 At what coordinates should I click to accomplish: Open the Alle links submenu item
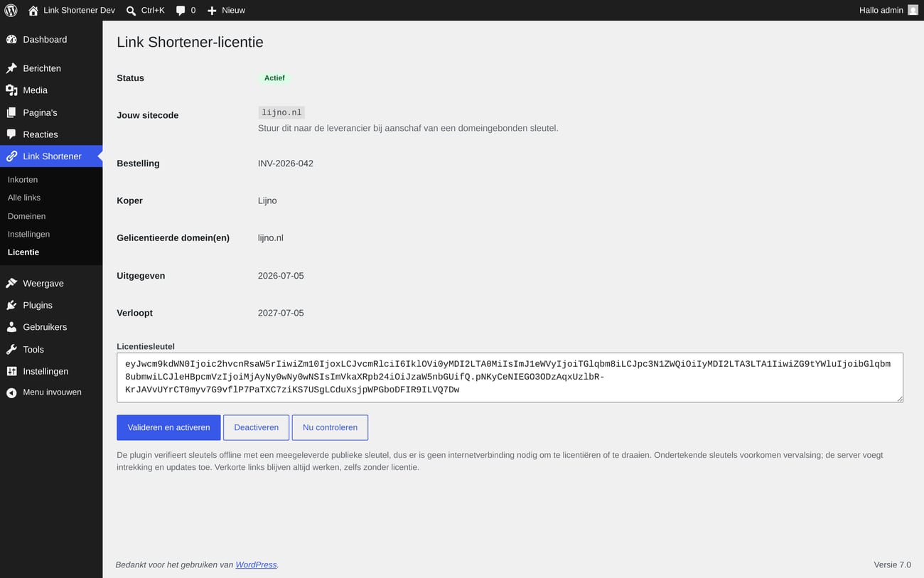coord(24,198)
